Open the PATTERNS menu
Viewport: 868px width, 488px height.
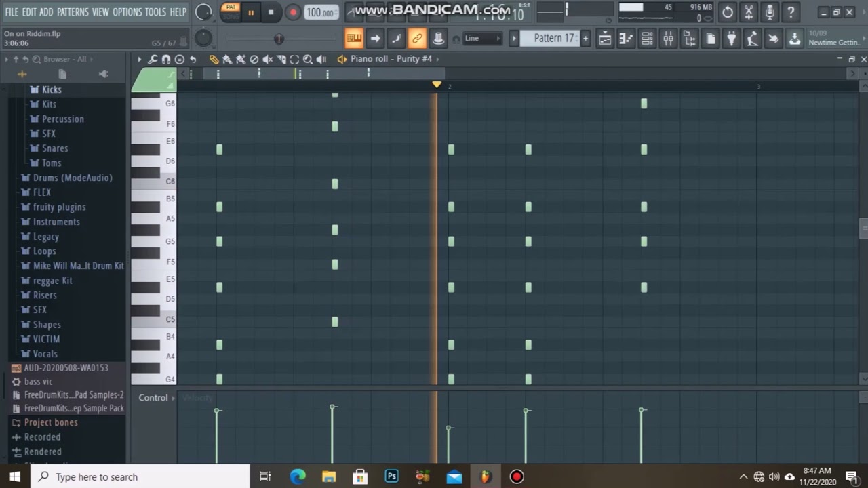point(72,12)
